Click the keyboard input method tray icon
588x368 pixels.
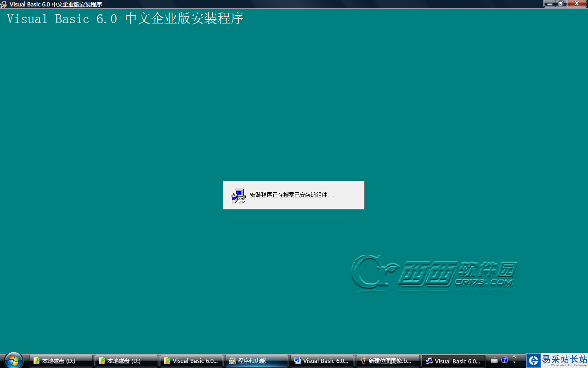(494, 360)
